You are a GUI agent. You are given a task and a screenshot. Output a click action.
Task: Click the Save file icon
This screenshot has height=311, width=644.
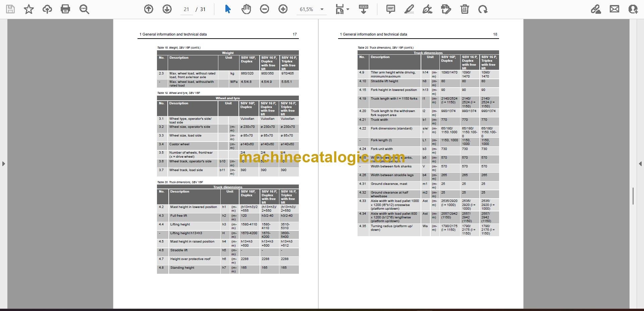[10, 9]
